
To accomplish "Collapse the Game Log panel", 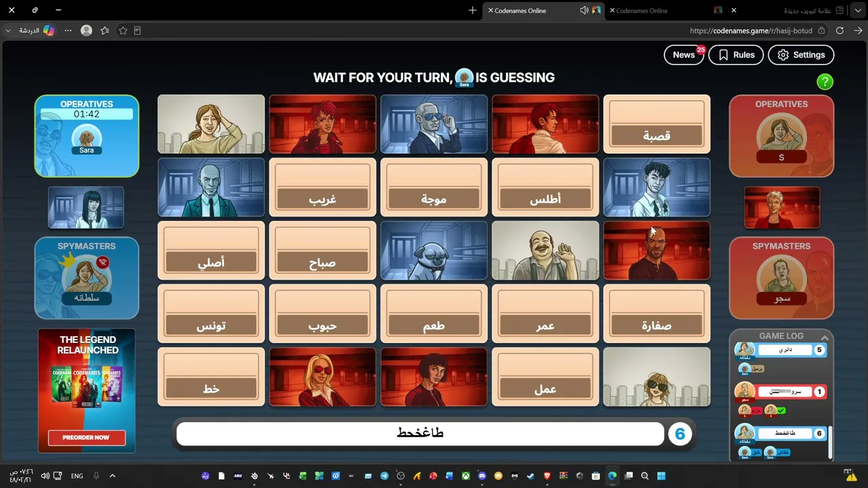I will [825, 337].
